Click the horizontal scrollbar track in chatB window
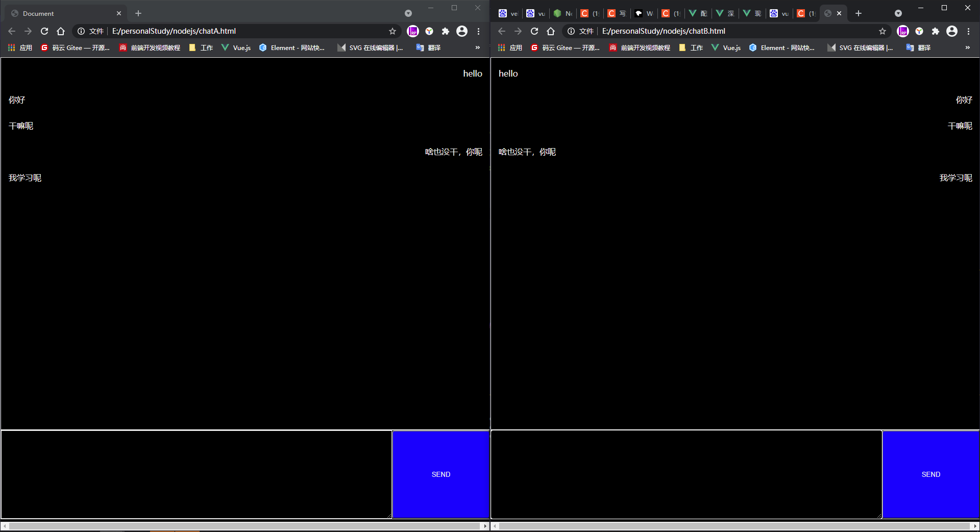 735,526
